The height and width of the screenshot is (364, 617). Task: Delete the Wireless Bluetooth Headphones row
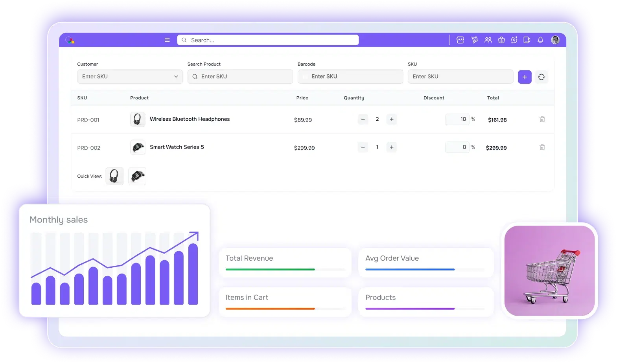(542, 119)
